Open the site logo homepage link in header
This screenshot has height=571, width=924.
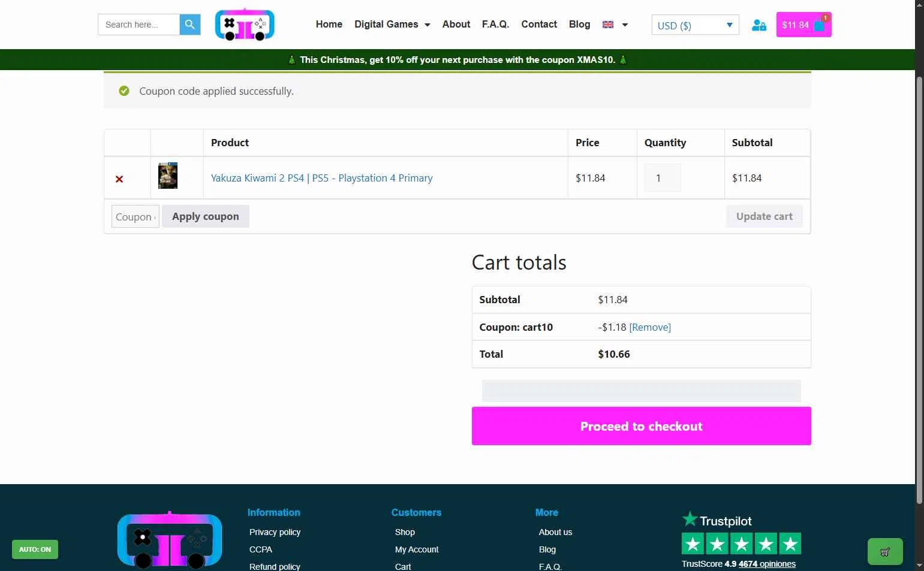pyautogui.click(x=245, y=25)
